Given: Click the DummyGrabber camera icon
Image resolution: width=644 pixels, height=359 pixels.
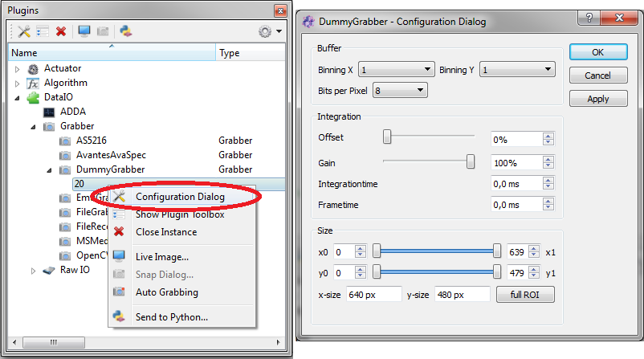Looking at the screenshot, I should pyautogui.click(x=65, y=170).
